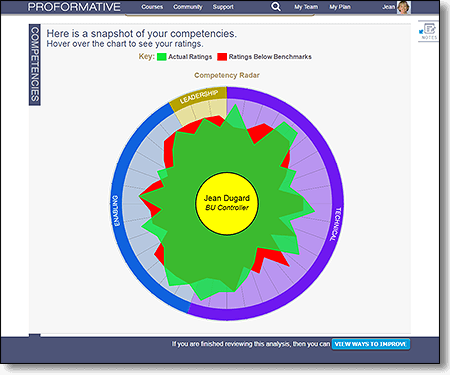Click the Proformative logo
Screen dimensions: 450x375
[x=74, y=7]
